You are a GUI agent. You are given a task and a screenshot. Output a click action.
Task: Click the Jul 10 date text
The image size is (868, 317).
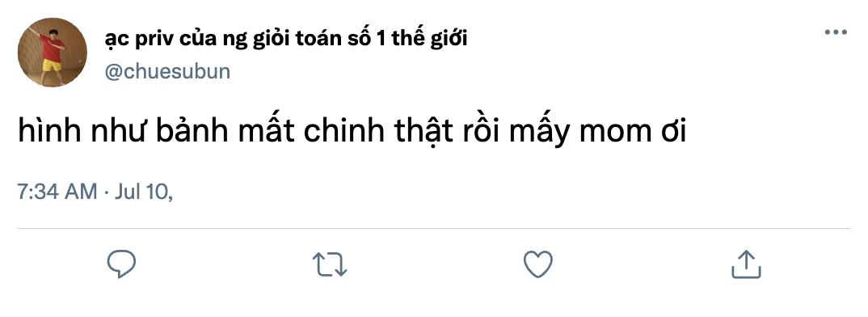[x=143, y=192]
